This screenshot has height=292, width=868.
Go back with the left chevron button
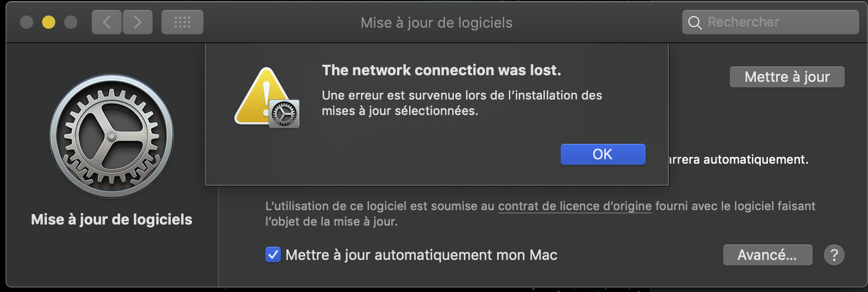click(x=107, y=22)
